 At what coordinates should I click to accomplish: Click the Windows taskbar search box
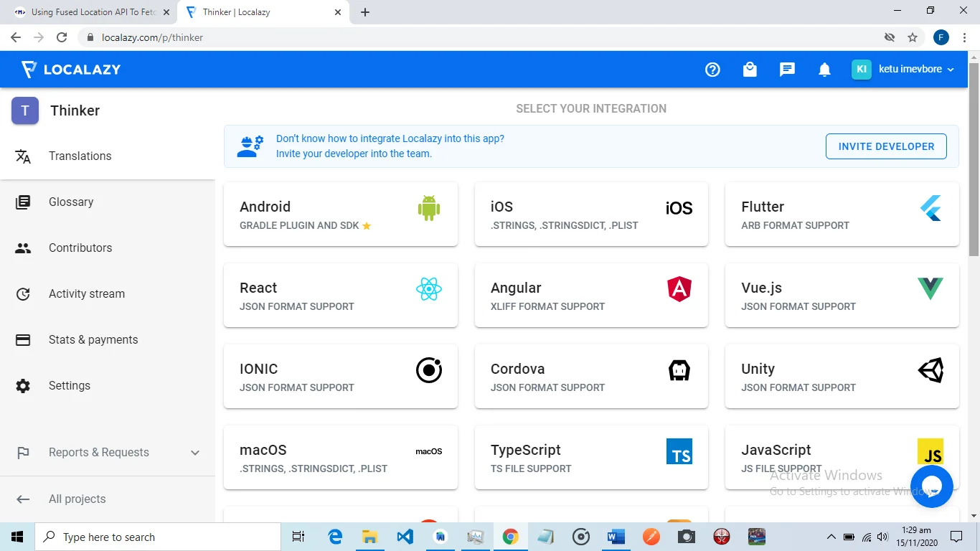click(x=157, y=537)
